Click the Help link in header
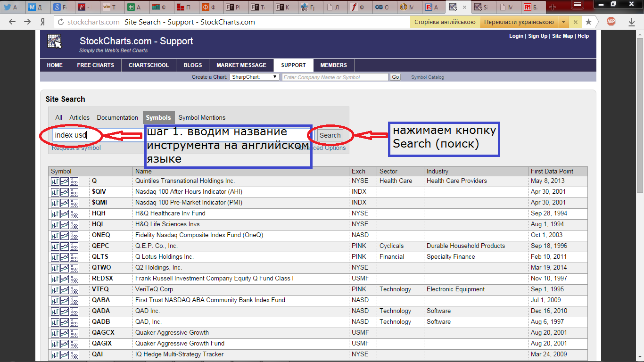This screenshot has height=362, width=644. coord(583,36)
